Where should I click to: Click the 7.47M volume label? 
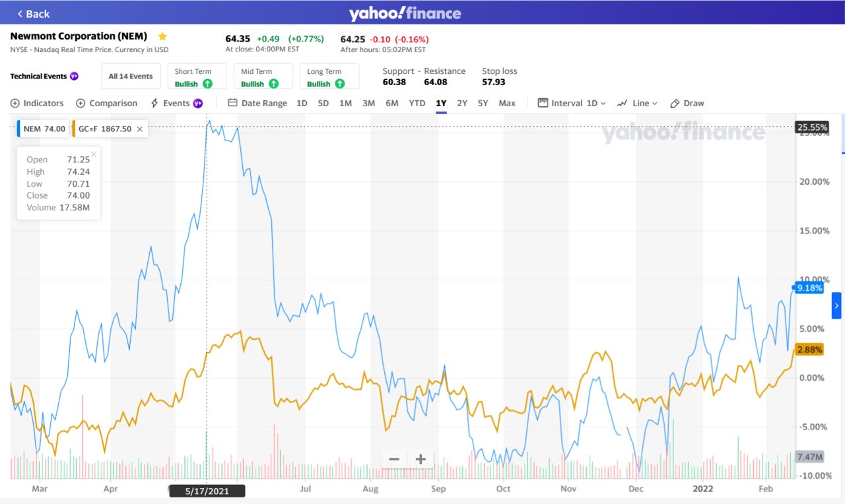(809, 457)
